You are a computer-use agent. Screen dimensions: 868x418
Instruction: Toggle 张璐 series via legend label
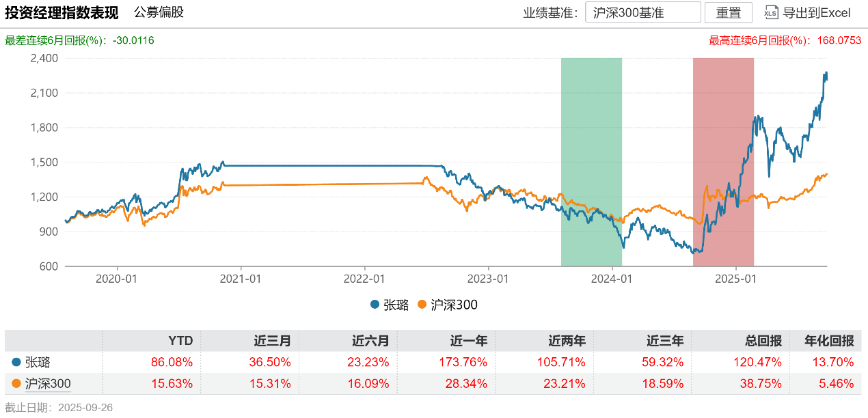[396, 305]
